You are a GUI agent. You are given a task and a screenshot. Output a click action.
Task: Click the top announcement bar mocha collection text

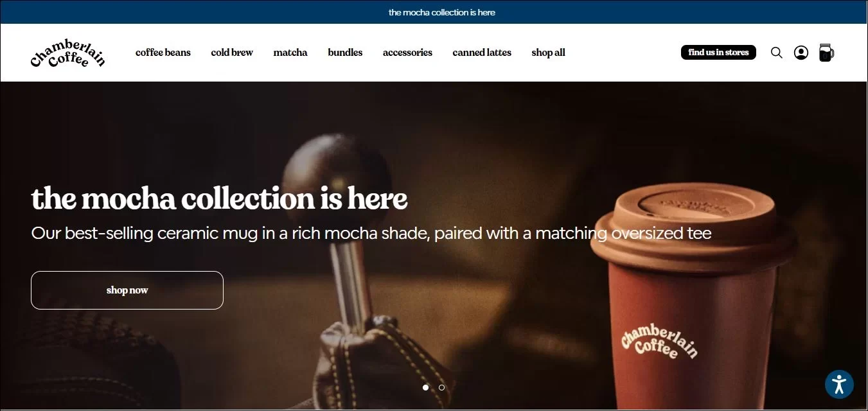442,12
